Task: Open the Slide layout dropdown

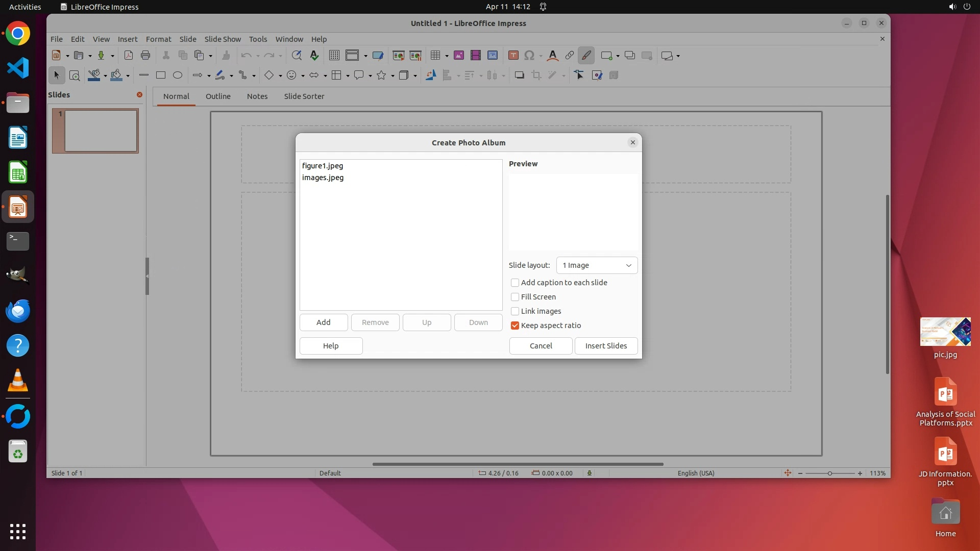Action: [597, 265]
